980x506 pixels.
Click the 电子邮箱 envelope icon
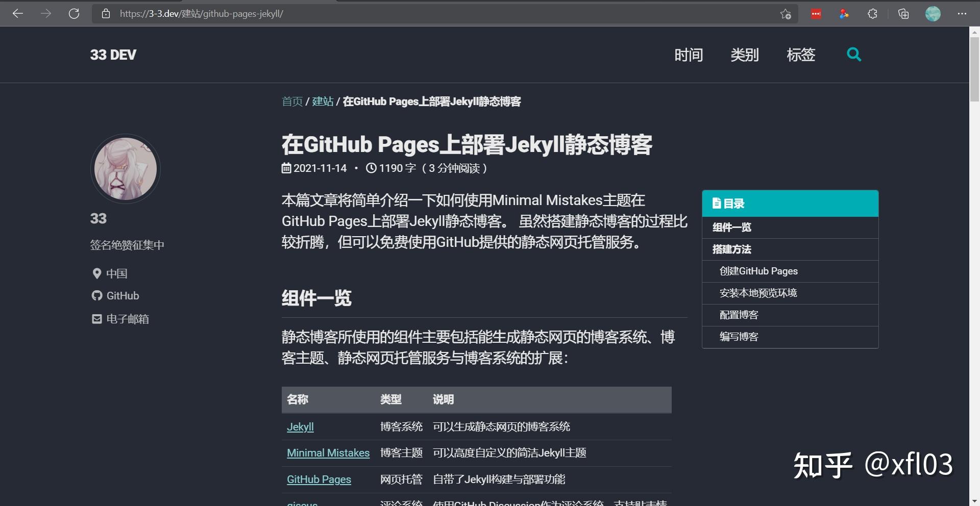[97, 319]
